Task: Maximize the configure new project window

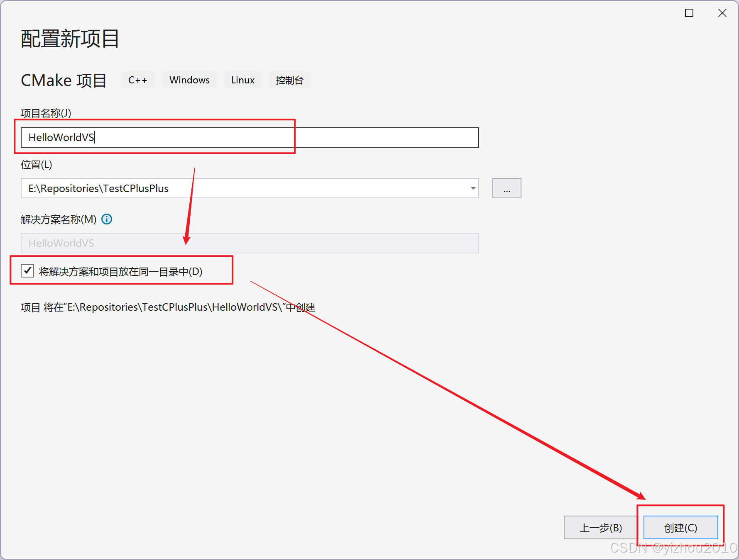Action: point(689,13)
